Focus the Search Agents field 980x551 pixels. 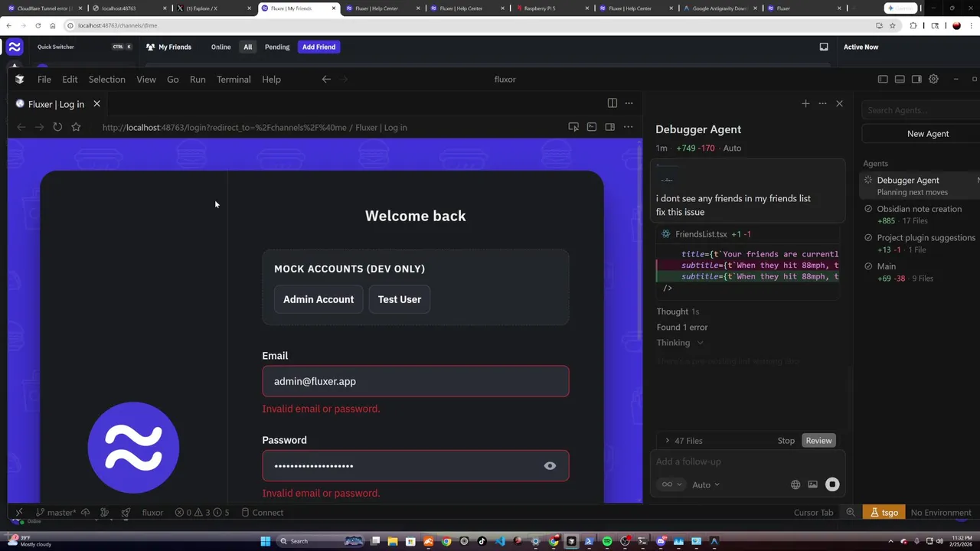tap(922, 110)
